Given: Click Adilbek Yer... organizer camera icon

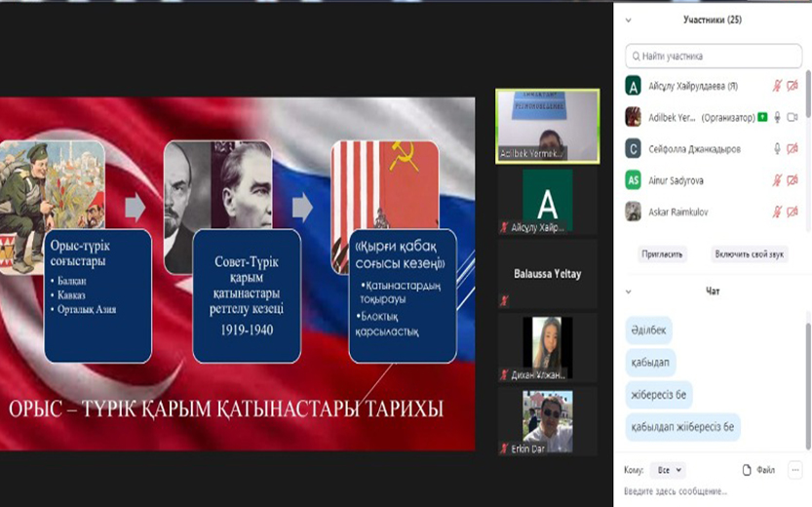Looking at the screenshot, I should (793, 118).
